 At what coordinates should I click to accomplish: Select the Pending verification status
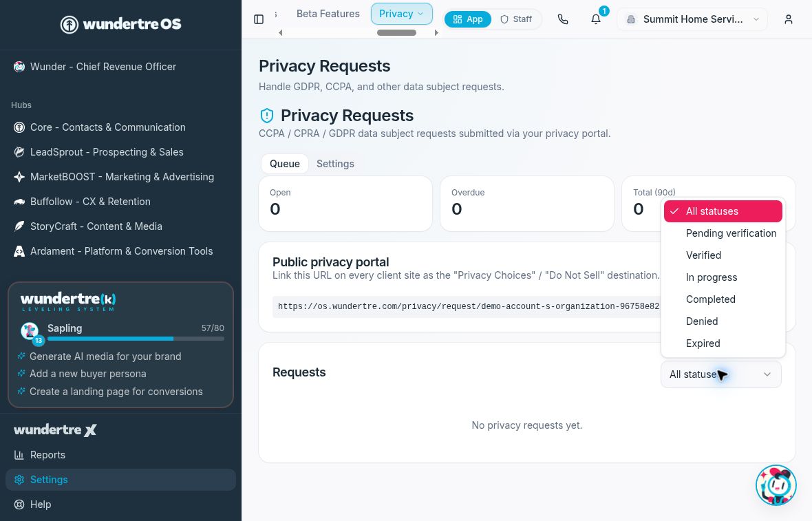[723, 233]
